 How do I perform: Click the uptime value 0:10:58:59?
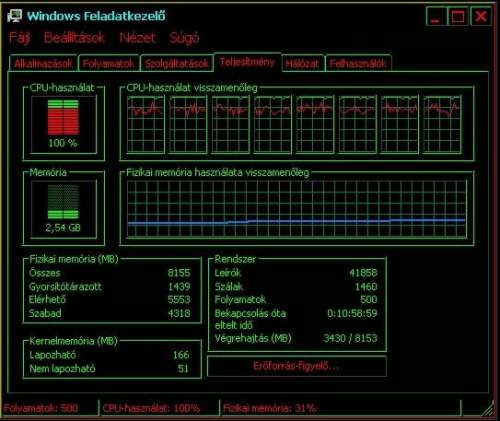(352, 313)
